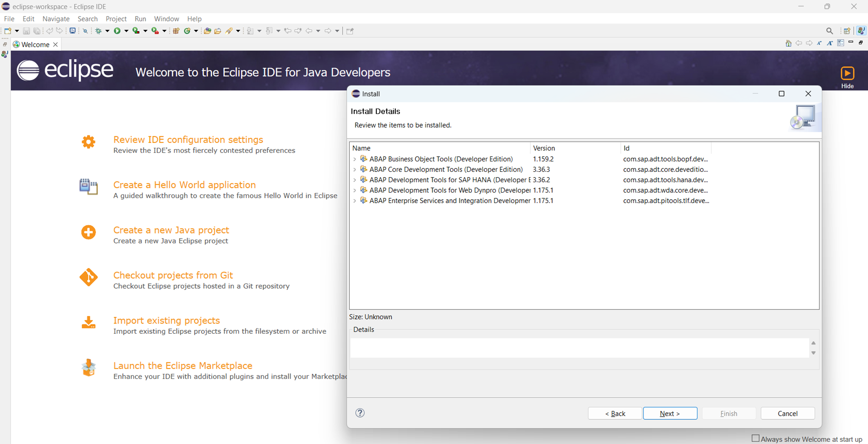Click Hide to dismiss the Welcome page
Viewport: 868px width, 444px height.
click(847, 77)
